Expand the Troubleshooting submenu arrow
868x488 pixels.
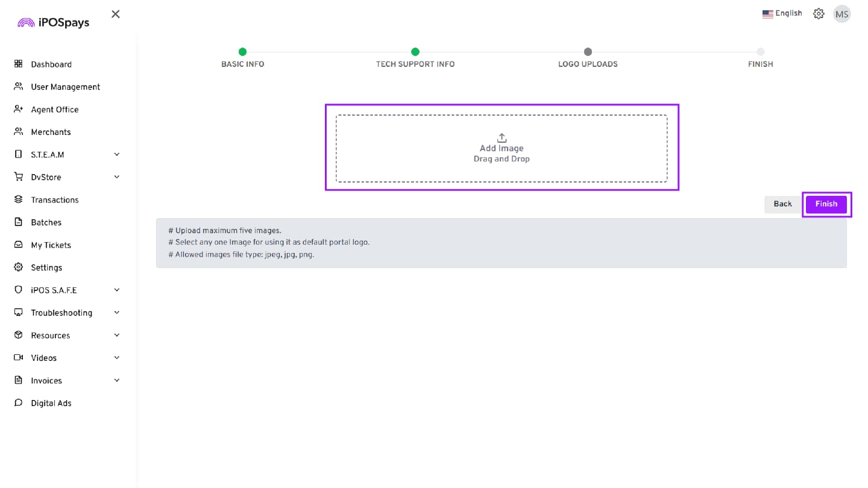point(117,313)
